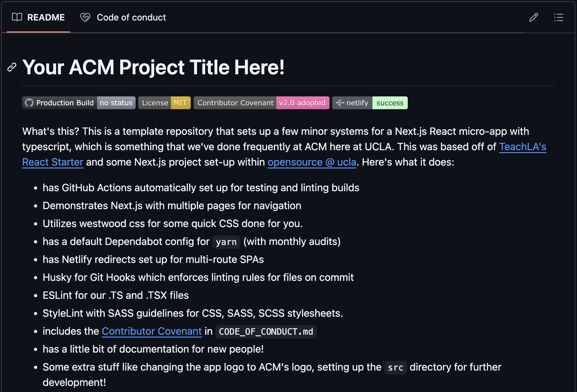Click the heading anchor link icon

[x=12, y=67]
